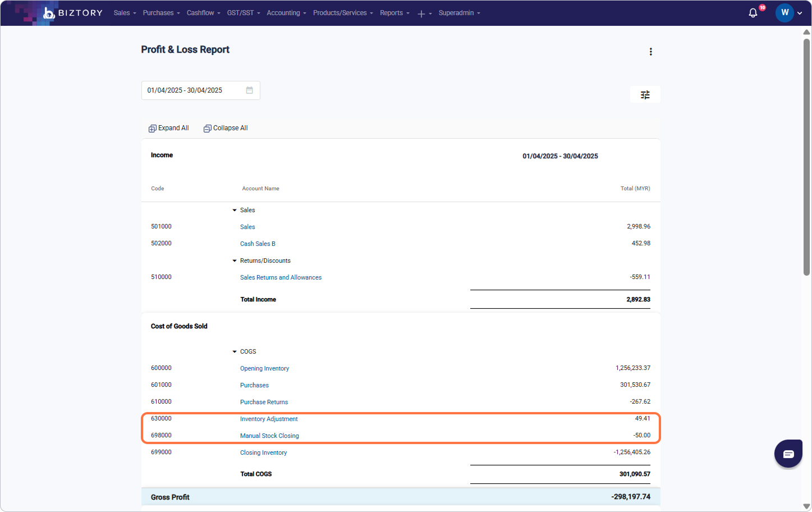The image size is (812, 512).
Task: Open the Reports menu
Action: click(394, 13)
